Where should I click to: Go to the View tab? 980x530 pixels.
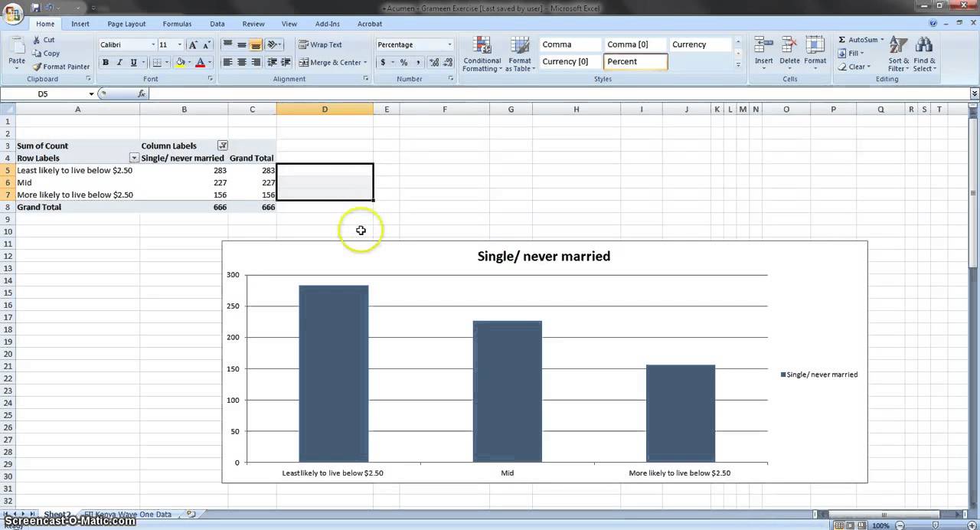[x=289, y=24]
